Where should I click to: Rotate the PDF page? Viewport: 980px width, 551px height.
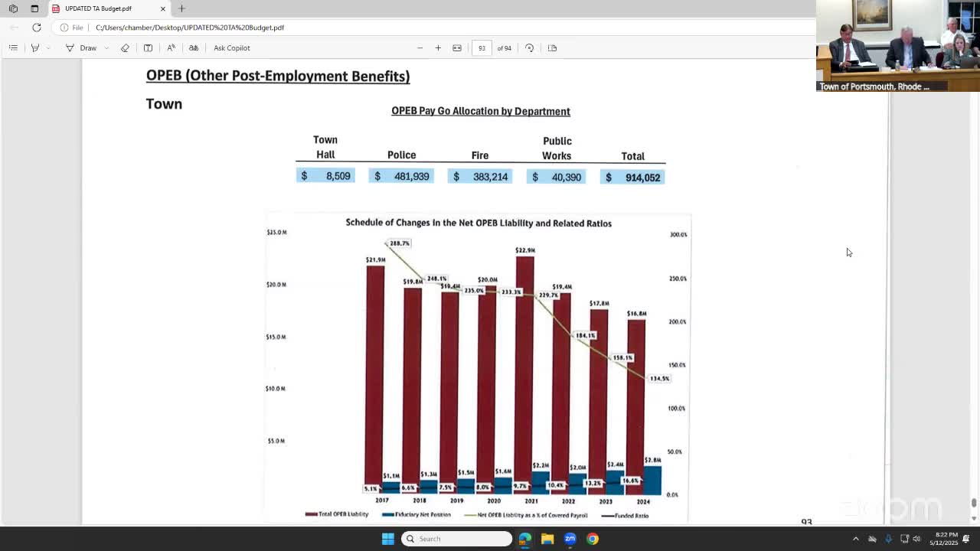coord(529,47)
